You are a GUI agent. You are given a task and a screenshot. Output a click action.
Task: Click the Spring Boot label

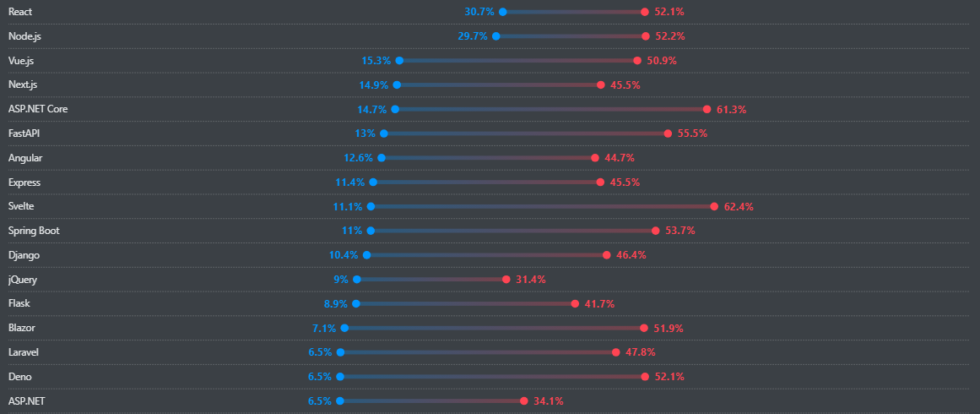[34, 231]
